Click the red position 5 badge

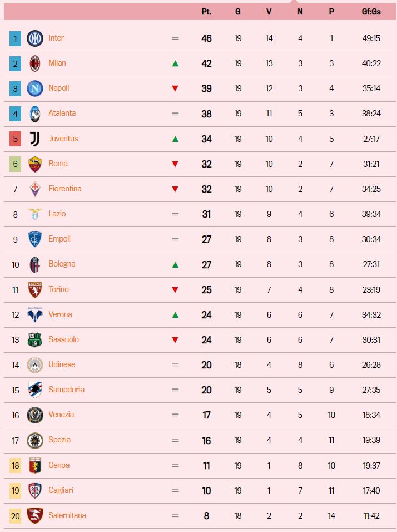(16, 139)
